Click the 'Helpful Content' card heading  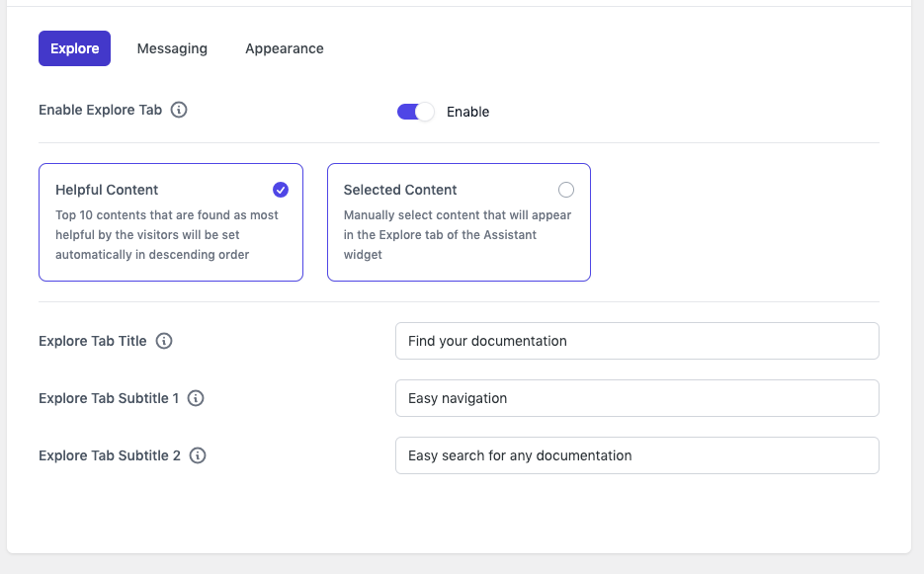coord(107,190)
